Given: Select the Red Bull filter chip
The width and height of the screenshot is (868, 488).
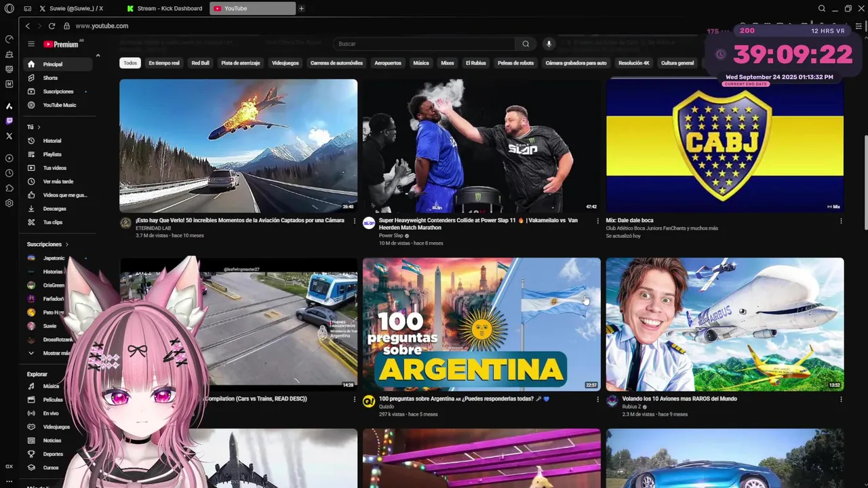Looking at the screenshot, I should [x=200, y=63].
